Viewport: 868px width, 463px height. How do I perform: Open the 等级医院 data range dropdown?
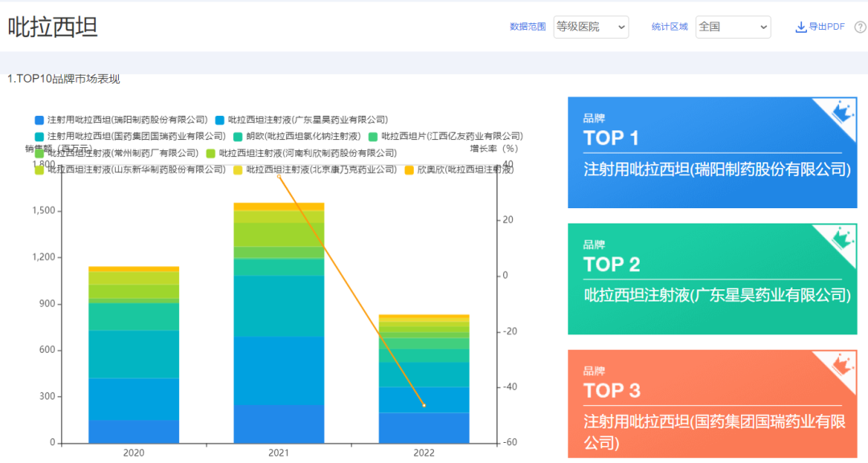(591, 27)
